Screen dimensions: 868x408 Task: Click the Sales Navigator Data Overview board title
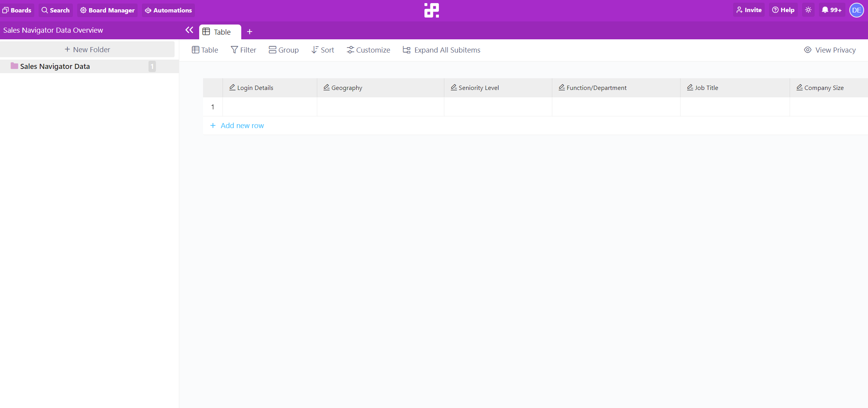tap(53, 30)
